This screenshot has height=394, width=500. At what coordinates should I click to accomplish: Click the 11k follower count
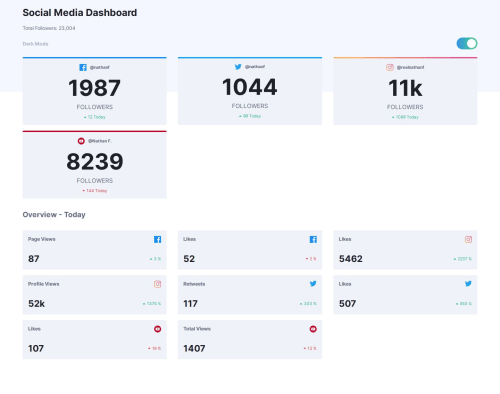pos(405,88)
